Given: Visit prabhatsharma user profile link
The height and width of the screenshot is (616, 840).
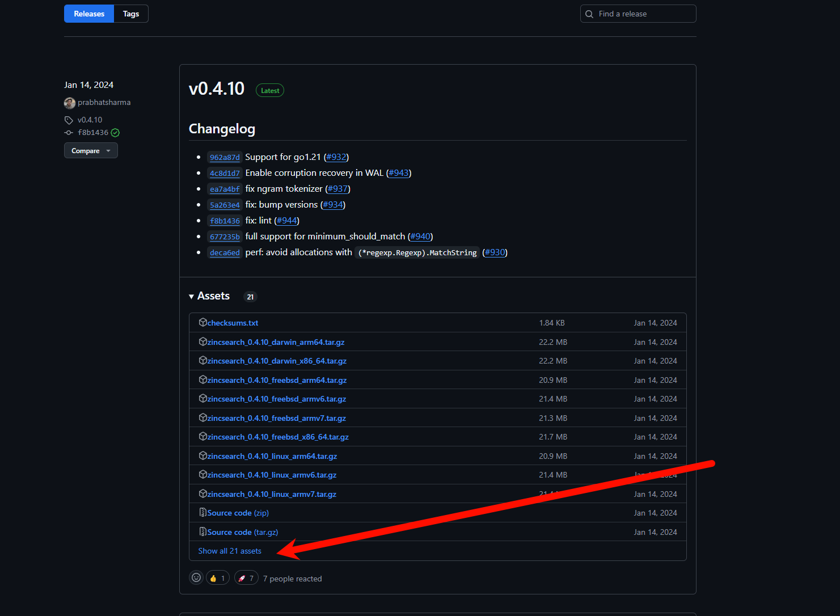Looking at the screenshot, I should click(x=104, y=102).
